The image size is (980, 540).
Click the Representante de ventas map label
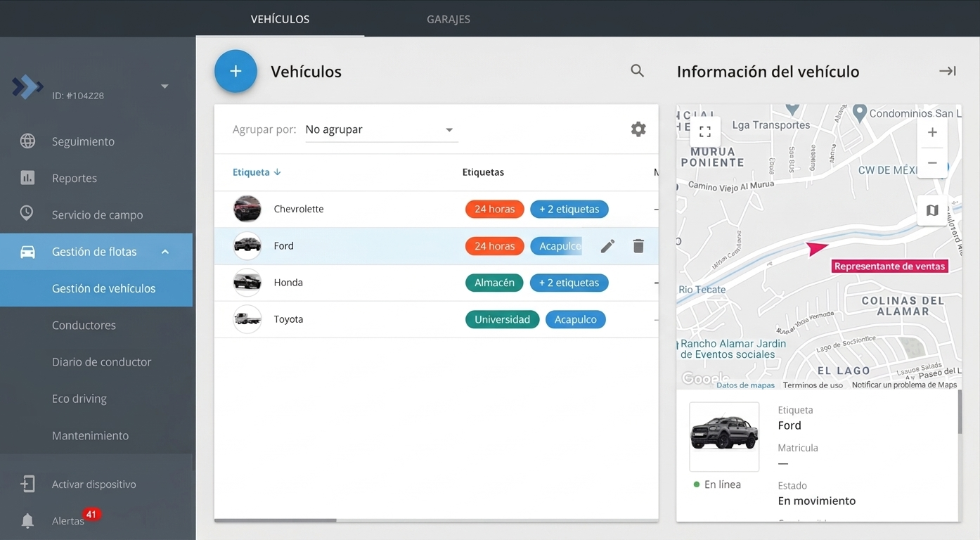coord(890,266)
